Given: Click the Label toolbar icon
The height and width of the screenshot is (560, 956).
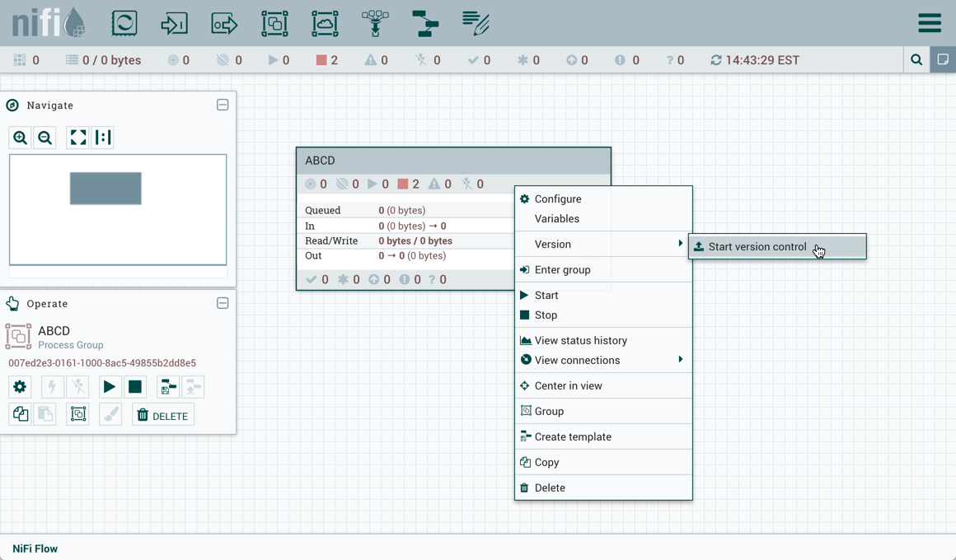Looking at the screenshot, I should (476, 23).
